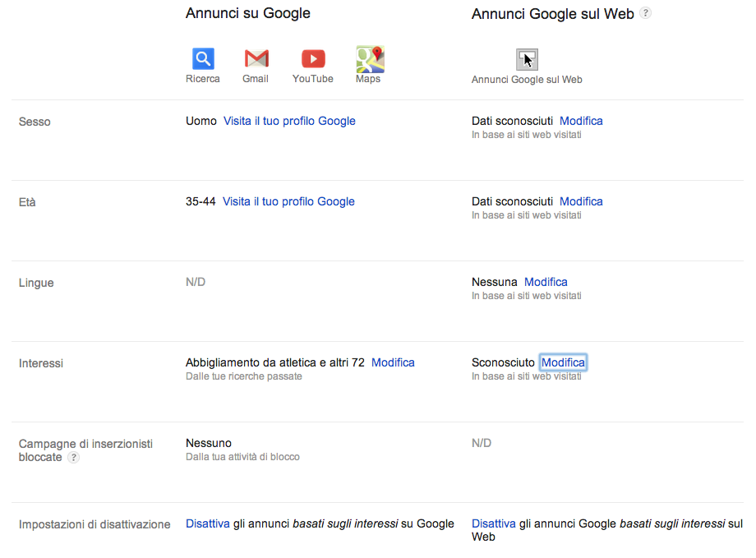The image size is (756, 558).
Task: Click the Ricerca search icon
Action: pos(203,58)
